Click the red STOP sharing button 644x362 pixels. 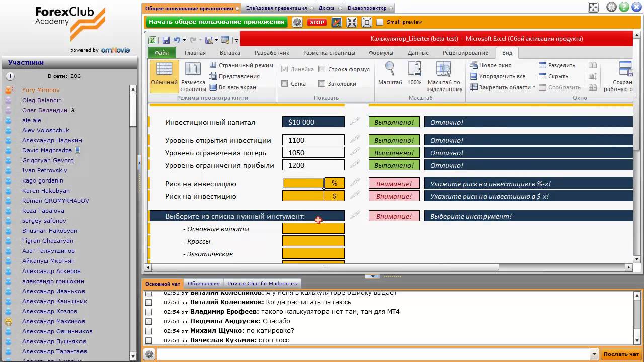317,22
